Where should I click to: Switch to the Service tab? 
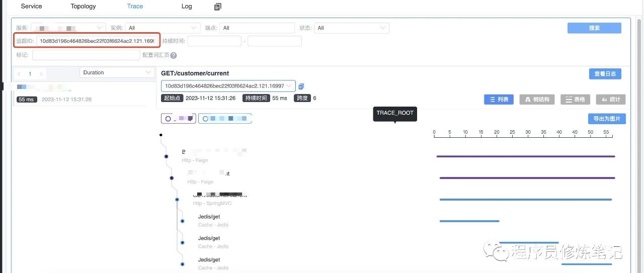coord(31,7)
